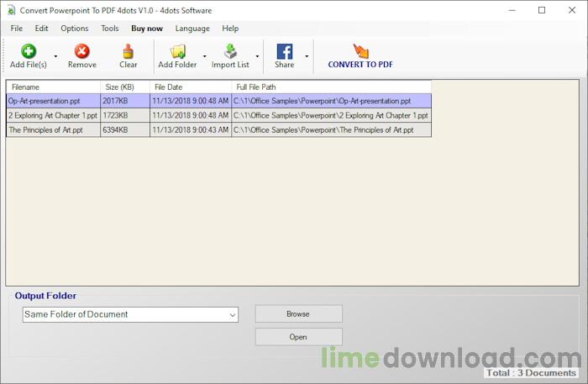Maximize the application window
Screen dimensions: 588x384
(542, 10)
